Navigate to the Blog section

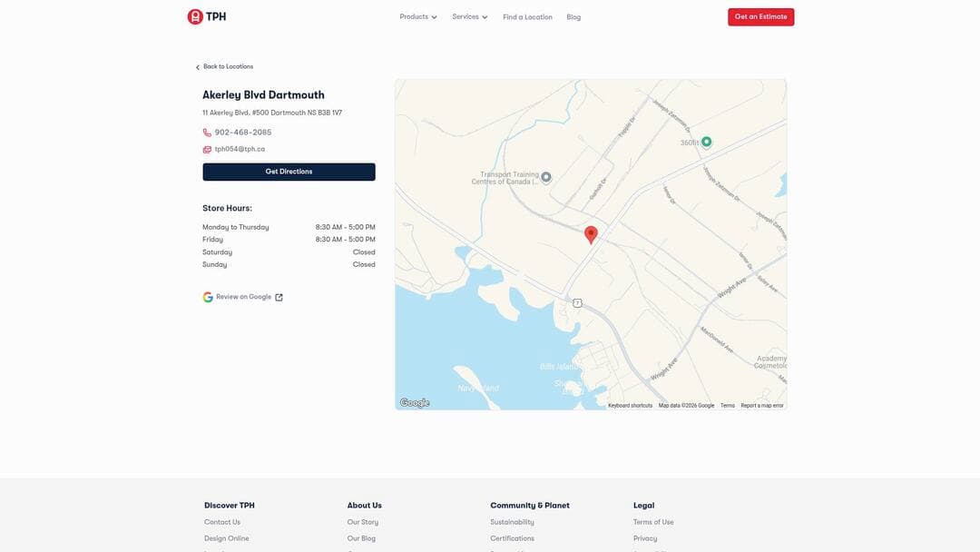coord(572,15)
